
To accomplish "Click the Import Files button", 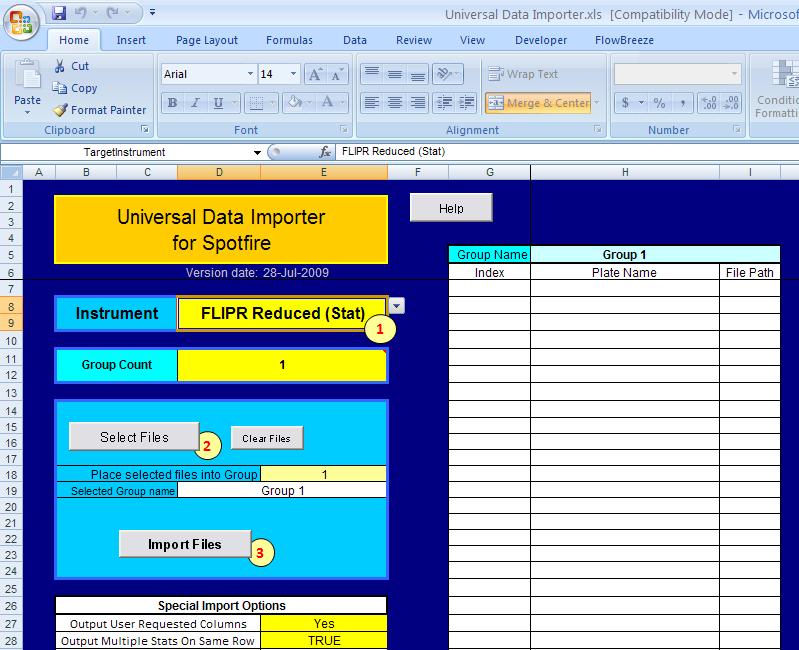I will tap(184, 544).
